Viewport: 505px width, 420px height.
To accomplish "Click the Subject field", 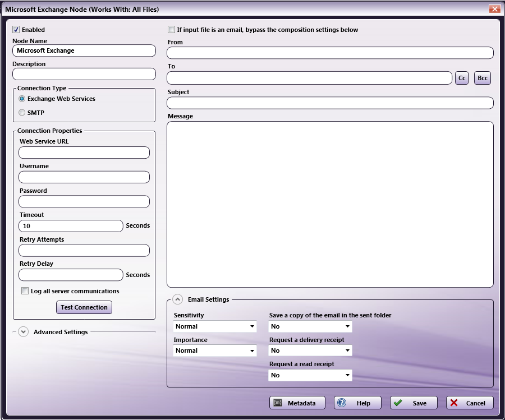I will [x=330, y=103].
